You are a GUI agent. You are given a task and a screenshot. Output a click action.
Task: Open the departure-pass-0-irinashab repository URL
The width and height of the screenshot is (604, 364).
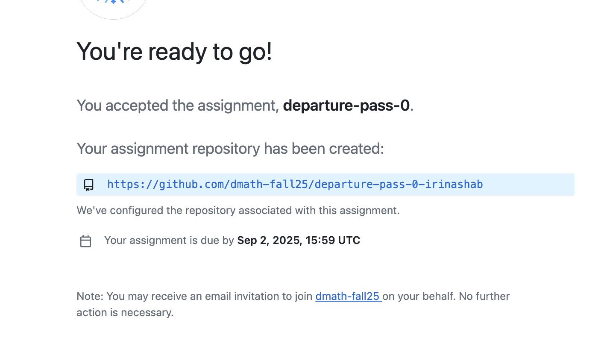tap(295, 184)
